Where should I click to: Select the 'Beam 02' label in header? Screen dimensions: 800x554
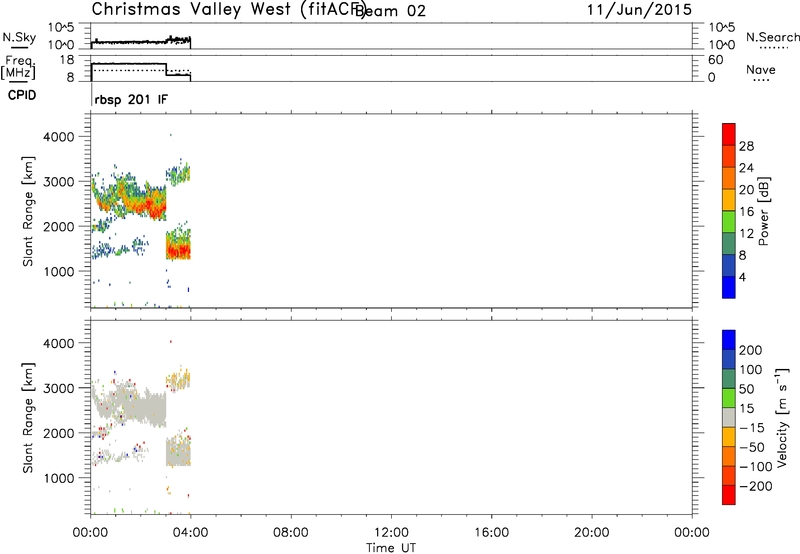pos(390,11)
